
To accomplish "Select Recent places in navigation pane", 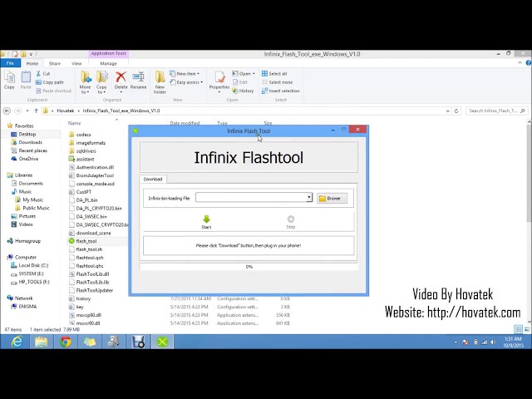I will 32,150.
